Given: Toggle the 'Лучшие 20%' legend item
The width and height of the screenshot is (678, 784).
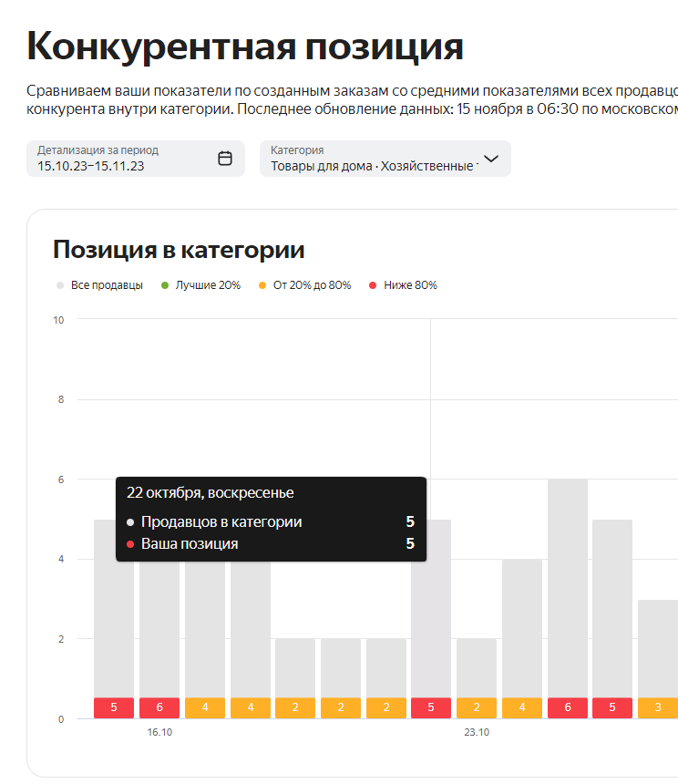Looking at the screenshot, I should click(x=200, y=285).
